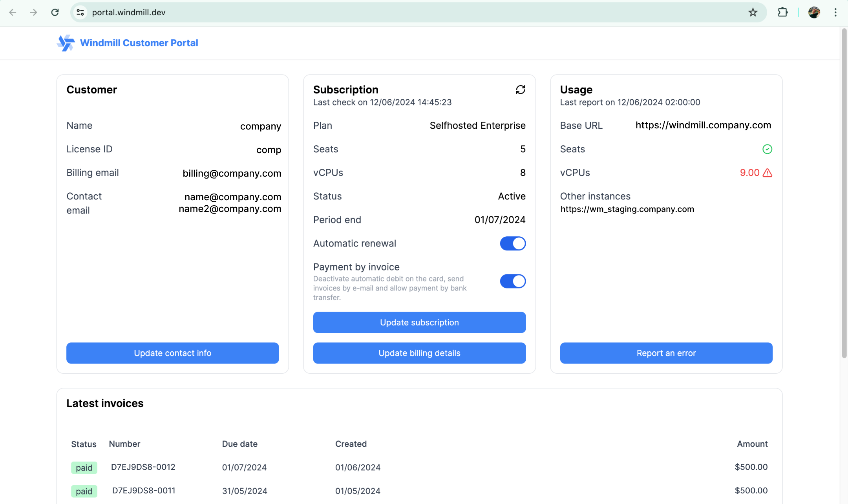Screen dimensions: 848x504
Task: Click the browser forward arrow
Action: coord(34,13)
